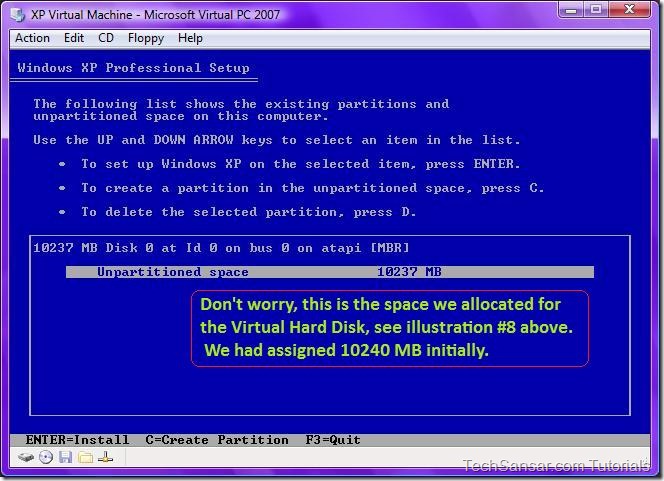Click the 'press C' partition instruction line

313,188
